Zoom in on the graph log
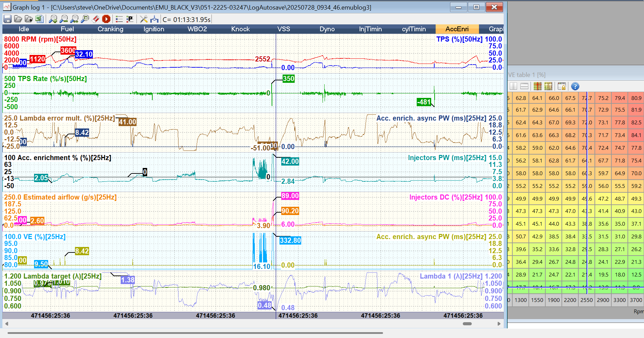Viewport: 644px width, 338px height. (53, 19)
